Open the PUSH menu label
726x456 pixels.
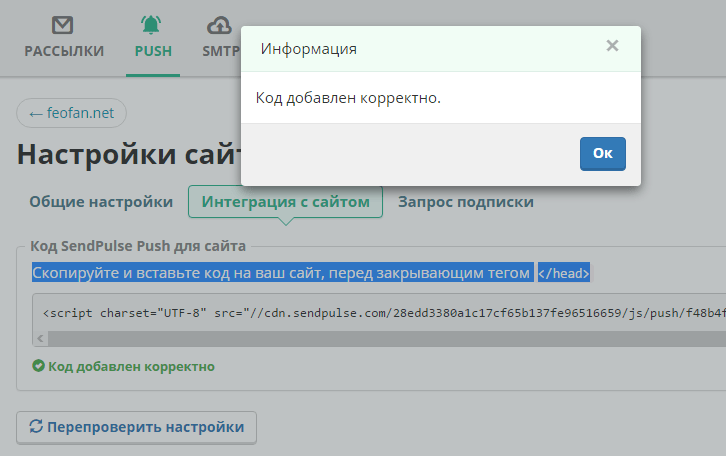[x=153, y=51]
